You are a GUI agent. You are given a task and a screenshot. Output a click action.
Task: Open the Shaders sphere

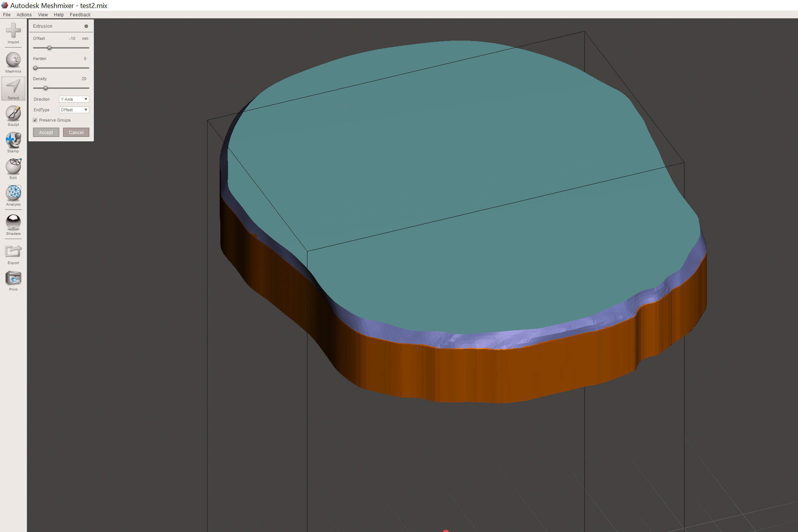point(13,222)
